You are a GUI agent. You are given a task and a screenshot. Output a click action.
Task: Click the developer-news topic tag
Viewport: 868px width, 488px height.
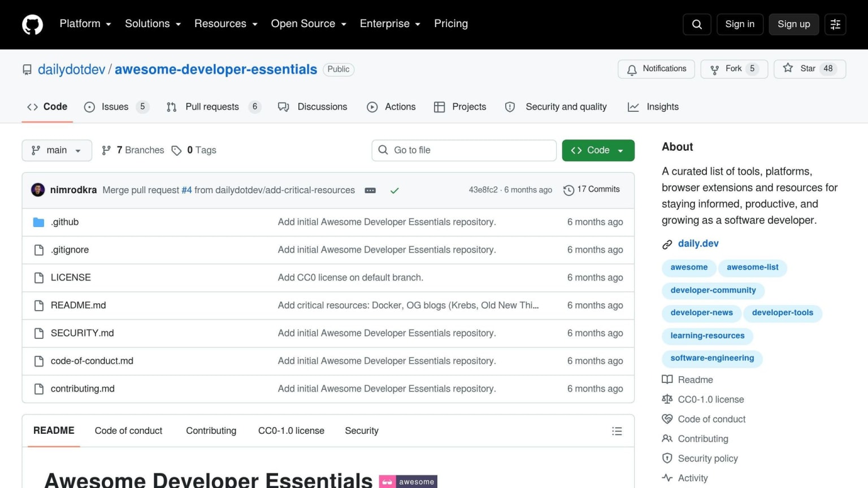click(701, 313)
